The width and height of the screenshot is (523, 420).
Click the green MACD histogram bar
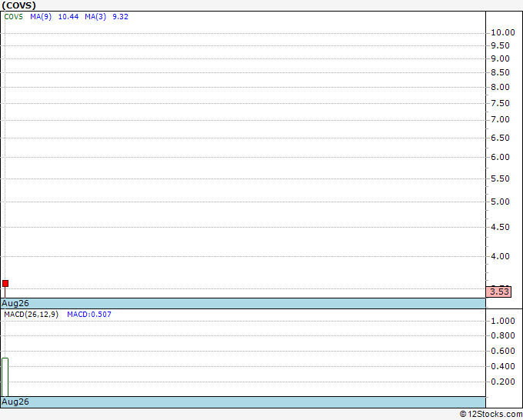[x=5, y=377]
